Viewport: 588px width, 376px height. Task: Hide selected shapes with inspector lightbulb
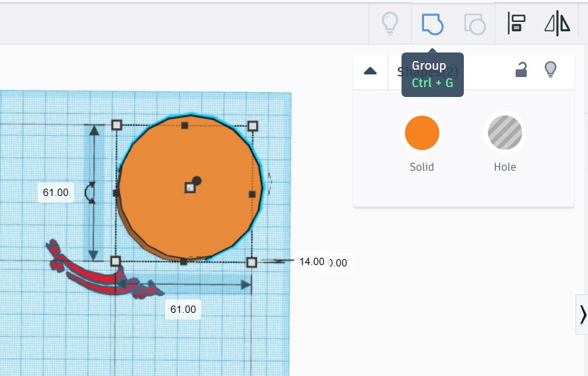[x=550, y=70]
